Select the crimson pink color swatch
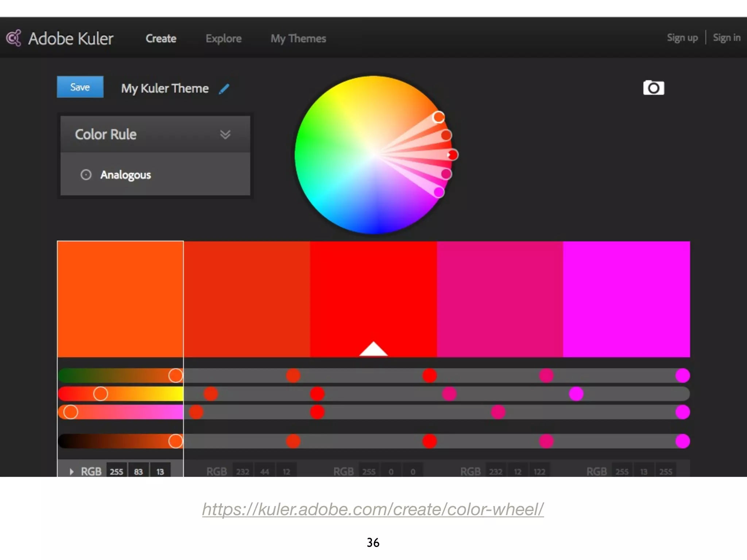 pos(500,299)
